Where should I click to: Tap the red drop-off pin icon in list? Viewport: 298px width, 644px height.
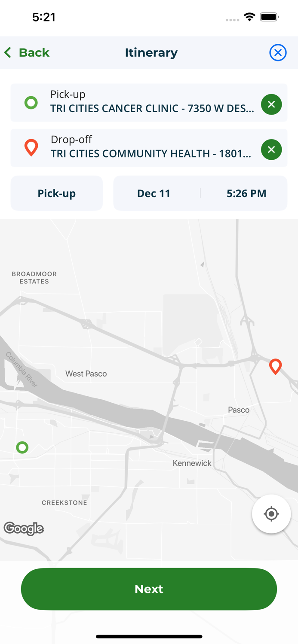tap(31, 148)
